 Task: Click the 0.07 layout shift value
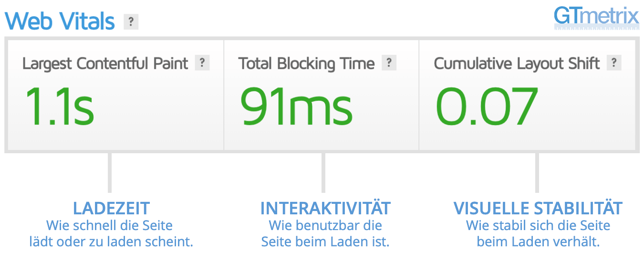487,105
